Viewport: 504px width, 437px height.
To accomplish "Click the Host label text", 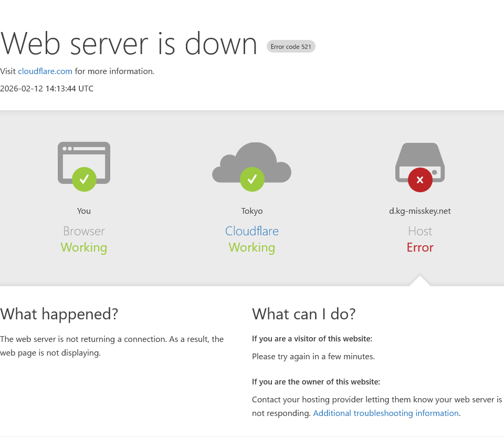I will (420, 231).
